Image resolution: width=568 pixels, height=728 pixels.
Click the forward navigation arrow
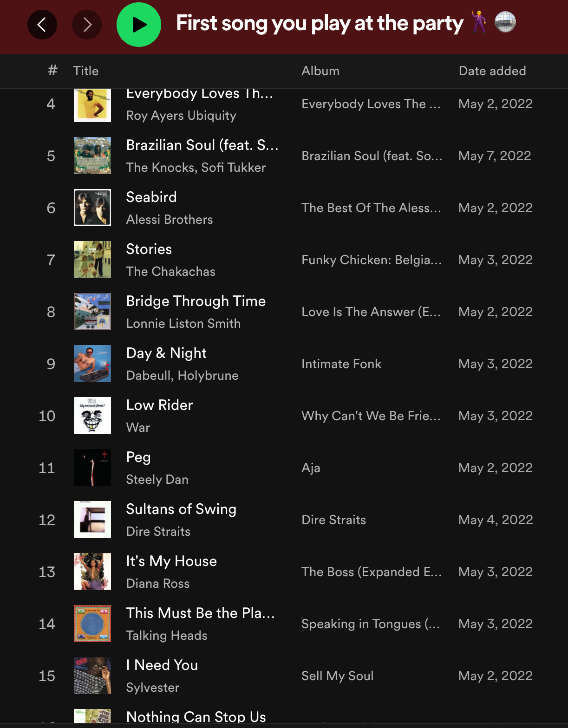click(87, 25)
